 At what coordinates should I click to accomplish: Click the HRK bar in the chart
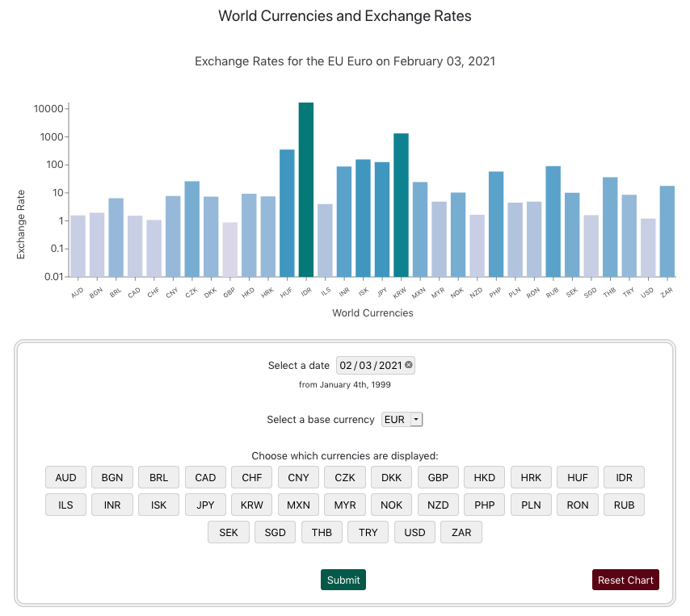click(267, 234)
